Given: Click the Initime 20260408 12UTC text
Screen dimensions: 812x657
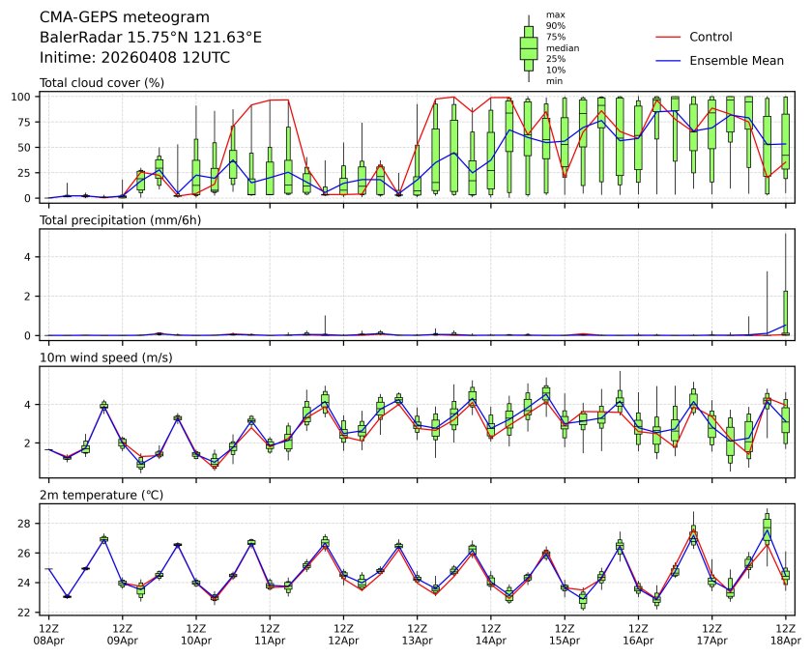Looking at the screenshot, I should [134, 58].
